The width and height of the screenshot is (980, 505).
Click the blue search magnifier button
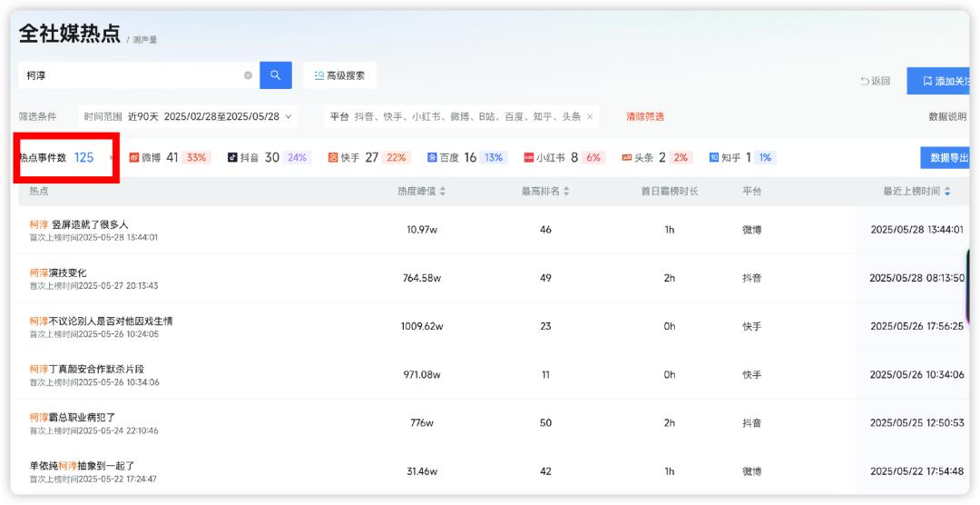point(275,75)
